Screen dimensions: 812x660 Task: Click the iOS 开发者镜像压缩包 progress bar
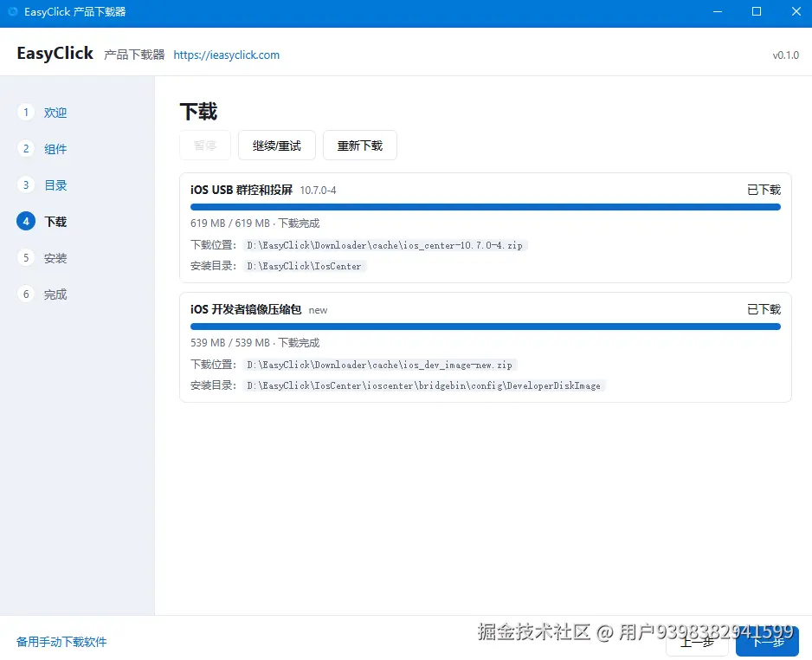pos(486,327)
